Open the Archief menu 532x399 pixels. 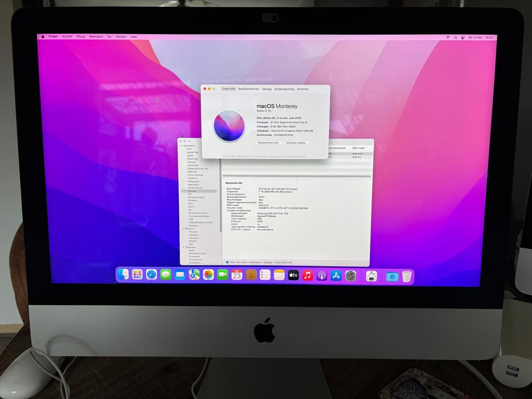pos(66,37)
